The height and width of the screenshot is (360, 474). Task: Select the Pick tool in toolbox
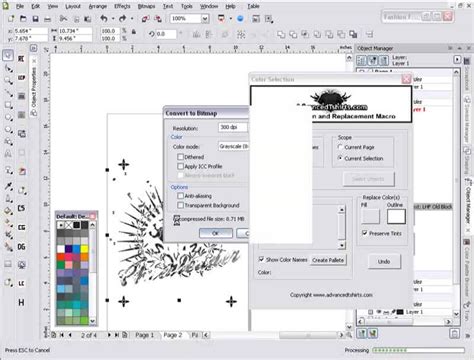(x=8, y=55)
